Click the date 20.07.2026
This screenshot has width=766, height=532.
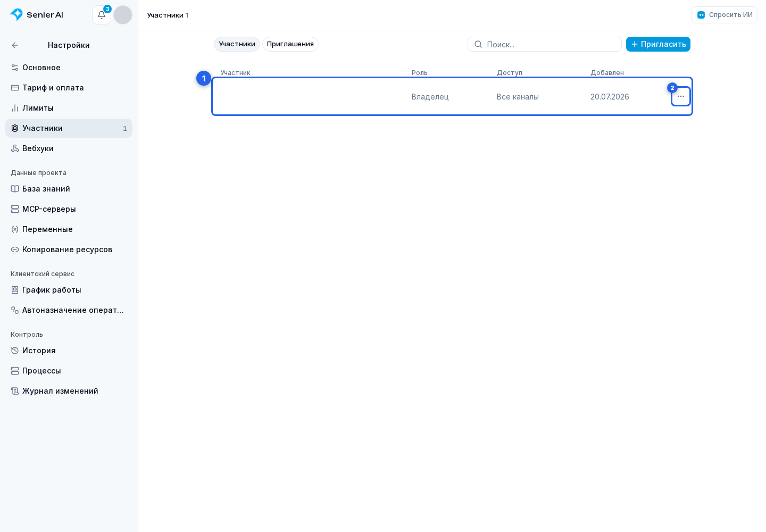point(610,97)
